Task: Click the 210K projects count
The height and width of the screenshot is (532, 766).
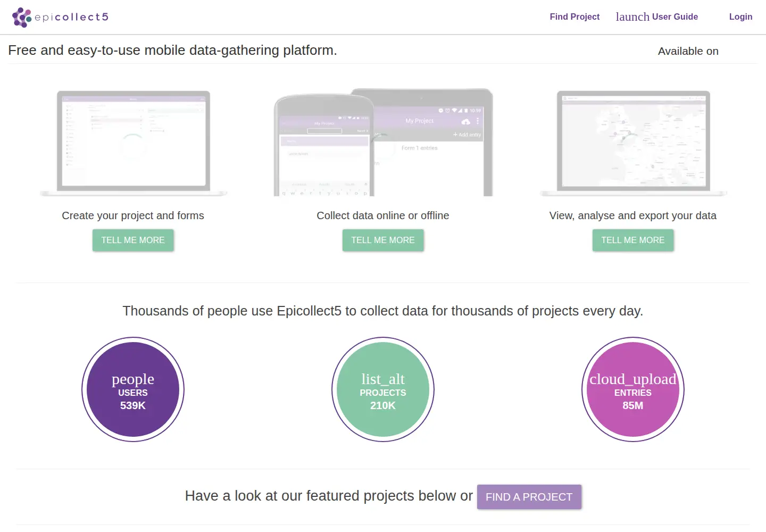Action: [383, 405]
